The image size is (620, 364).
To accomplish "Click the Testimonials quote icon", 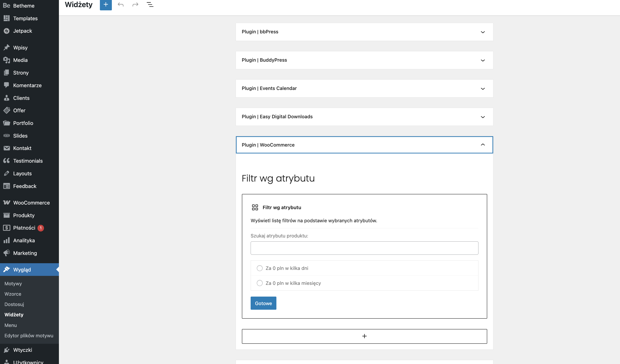I will click(7, 161).
